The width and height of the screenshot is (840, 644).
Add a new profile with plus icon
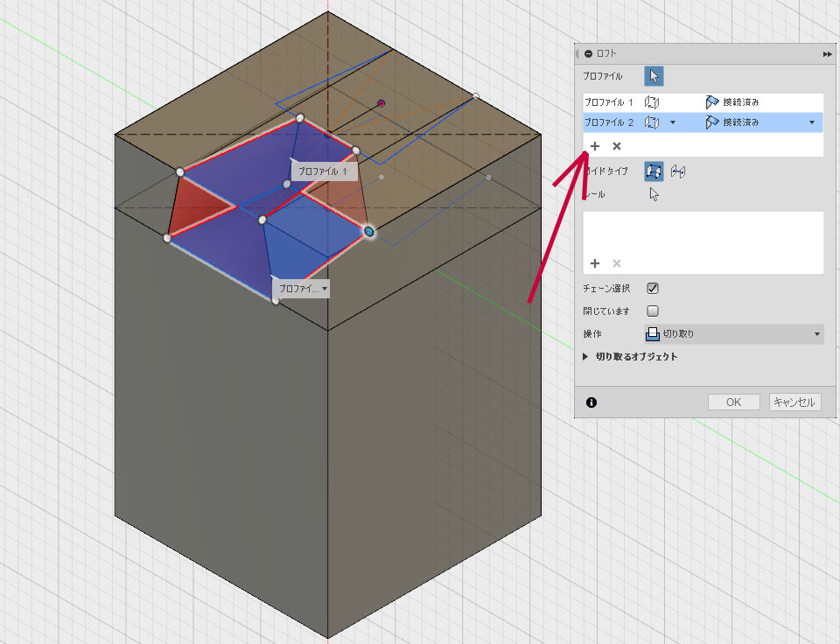pos(595,146)
